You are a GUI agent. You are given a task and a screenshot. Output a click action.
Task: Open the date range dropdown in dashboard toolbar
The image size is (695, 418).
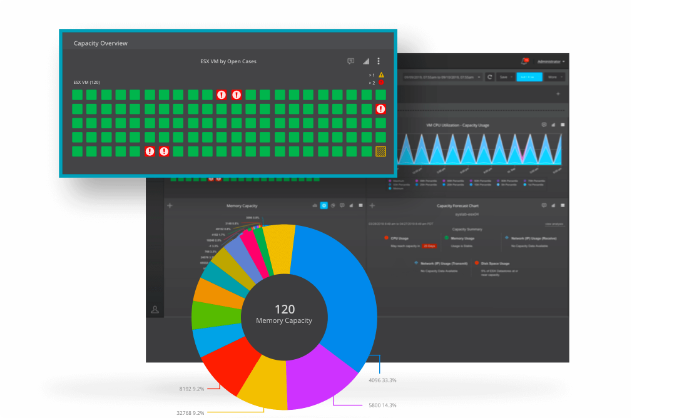pos(442,77)
